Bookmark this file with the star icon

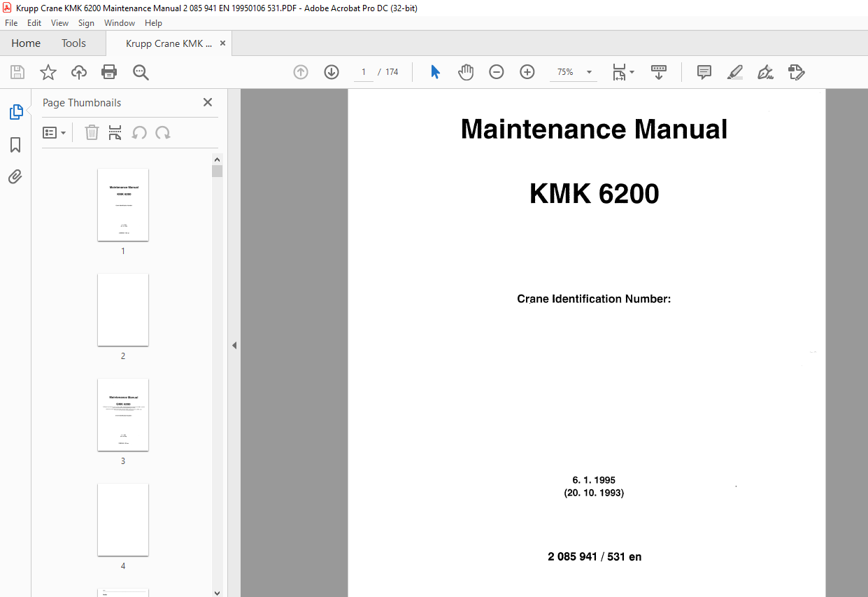click(48, 72)
